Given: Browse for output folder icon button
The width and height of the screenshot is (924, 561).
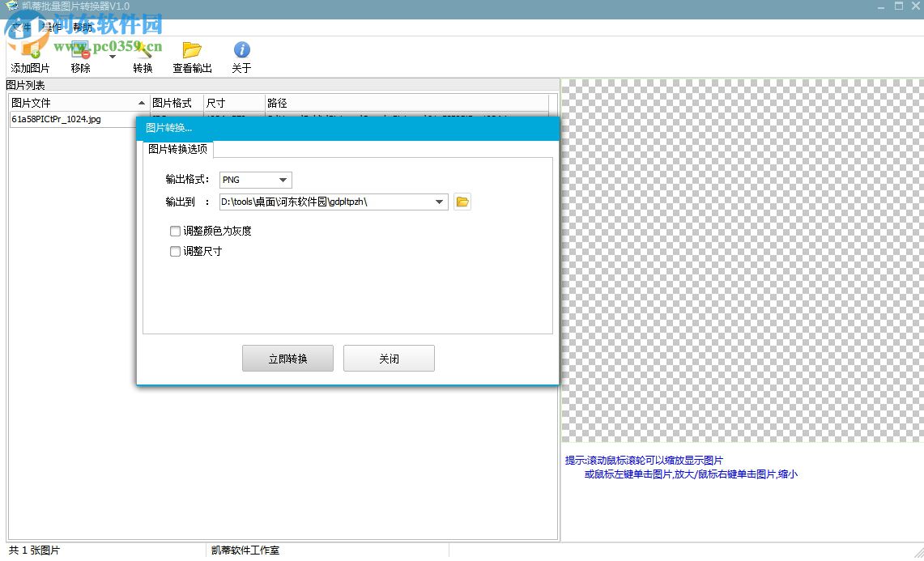Looking at the screenshot, I should [462, 202].
